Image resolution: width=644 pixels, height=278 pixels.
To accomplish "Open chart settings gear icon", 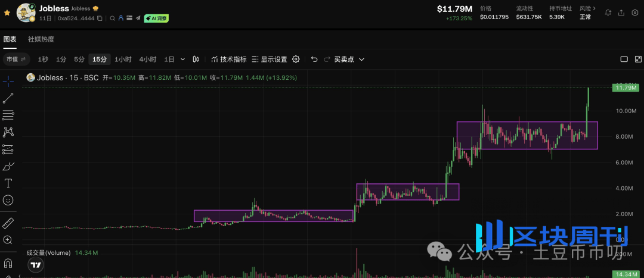I will [x=296, y=60].
